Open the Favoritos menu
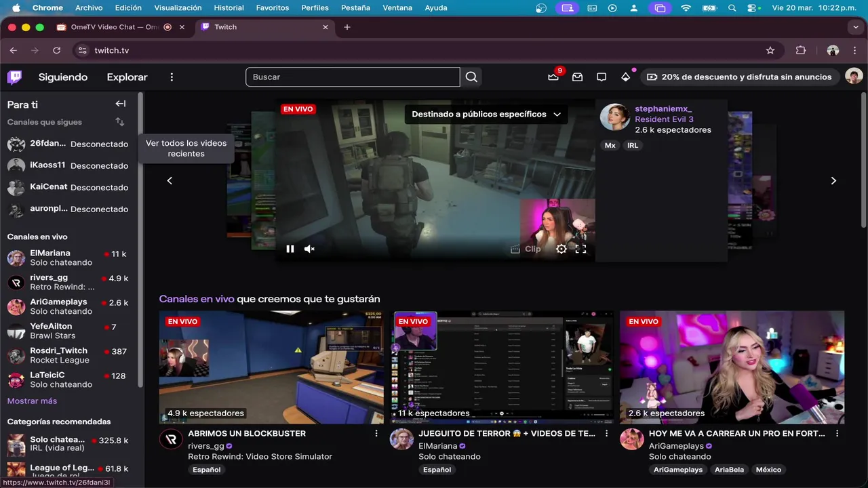The height and width of the screenshot is (488, 868). 273,8
